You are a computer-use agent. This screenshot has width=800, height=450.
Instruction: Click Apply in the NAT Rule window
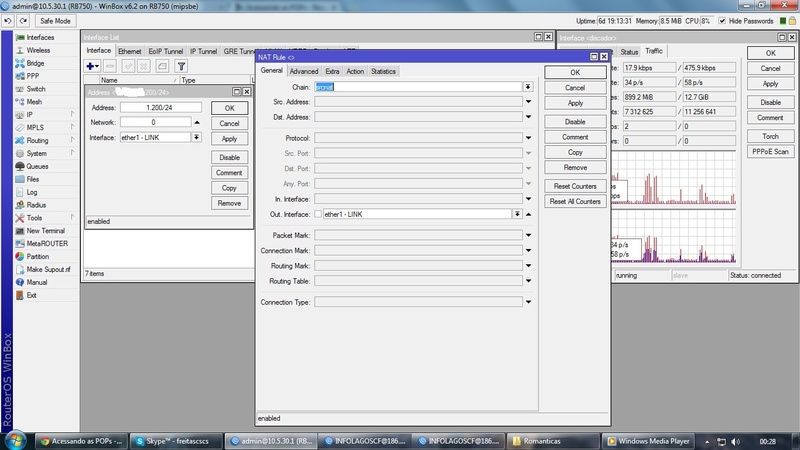575,103
